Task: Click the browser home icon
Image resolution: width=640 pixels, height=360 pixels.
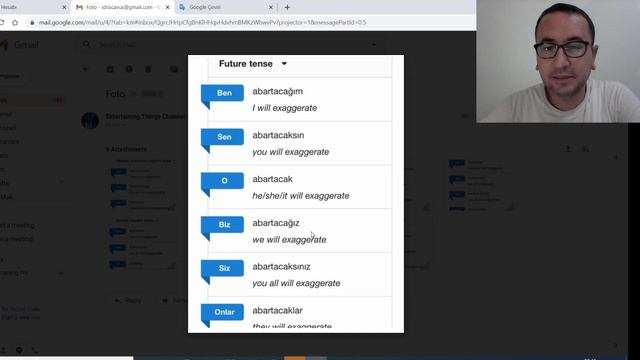Action: click(15, 22)
